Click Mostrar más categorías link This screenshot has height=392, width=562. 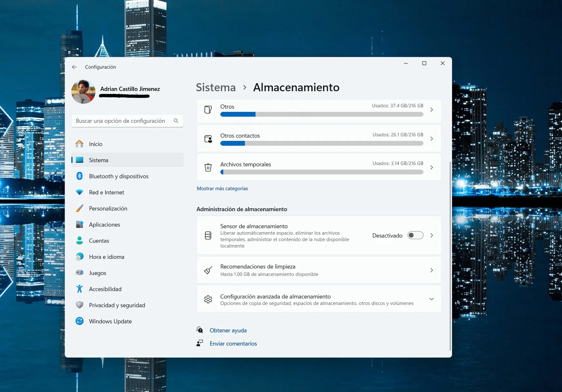(x=222, y=189)
